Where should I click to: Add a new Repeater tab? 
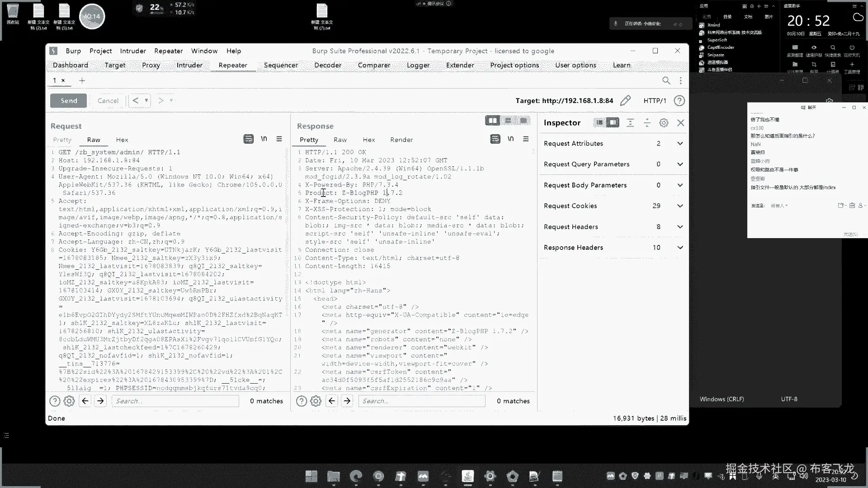pyautogui.click(x=82, y=80)
